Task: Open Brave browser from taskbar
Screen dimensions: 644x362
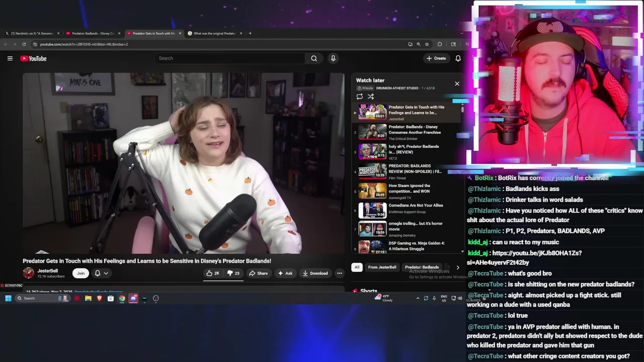Action: (x=99, y=298)
